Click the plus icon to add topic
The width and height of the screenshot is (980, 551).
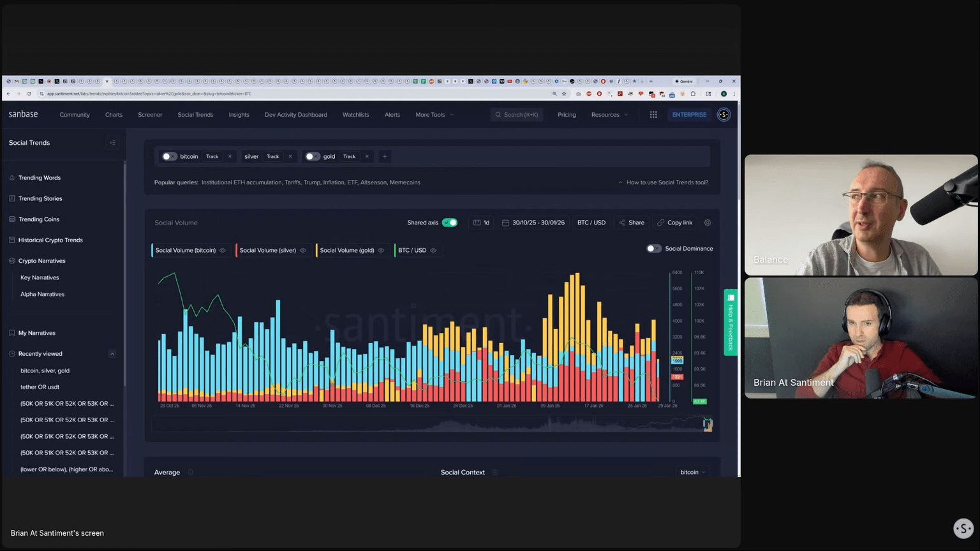(385, 156)
